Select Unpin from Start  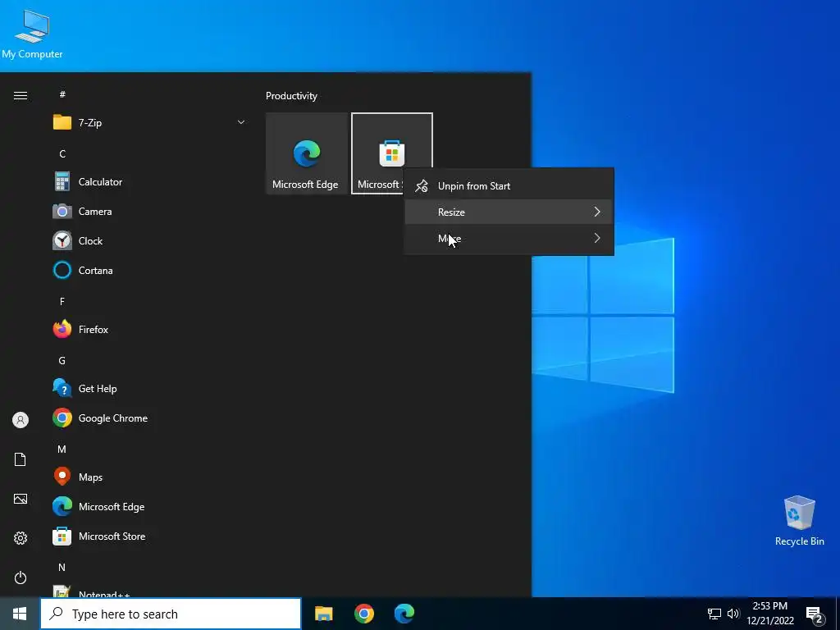(509, 186)
